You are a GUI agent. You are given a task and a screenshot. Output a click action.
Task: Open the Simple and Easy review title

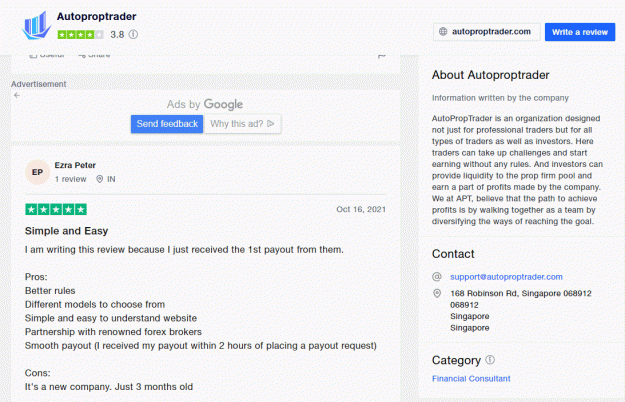point(67,231)
